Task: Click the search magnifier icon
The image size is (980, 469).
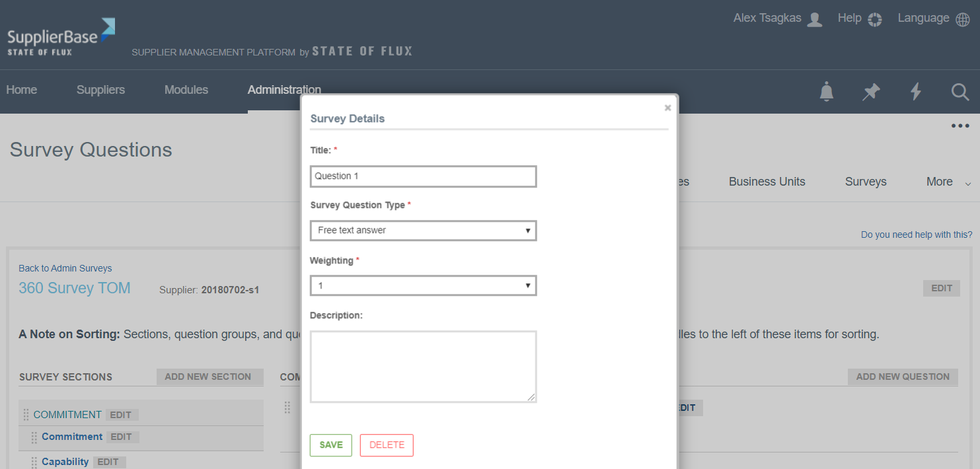Action: click(960, 91)
